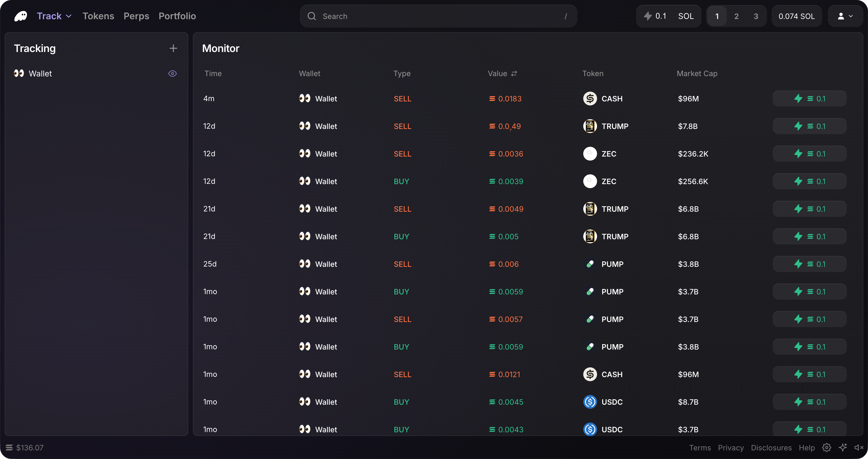The image size is (868, 459).
Task: Click the ghost app logo
Action: [21, 16]
